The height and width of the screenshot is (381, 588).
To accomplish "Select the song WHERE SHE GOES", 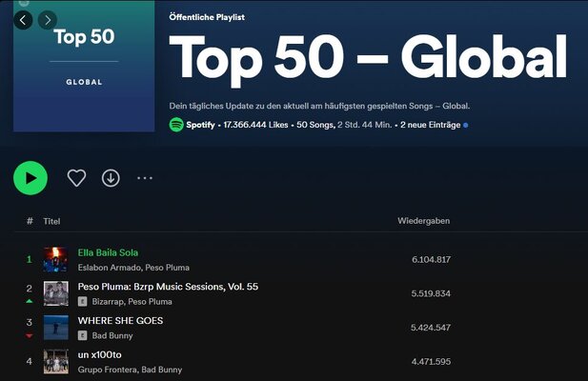I will click(x=120, y=321).
